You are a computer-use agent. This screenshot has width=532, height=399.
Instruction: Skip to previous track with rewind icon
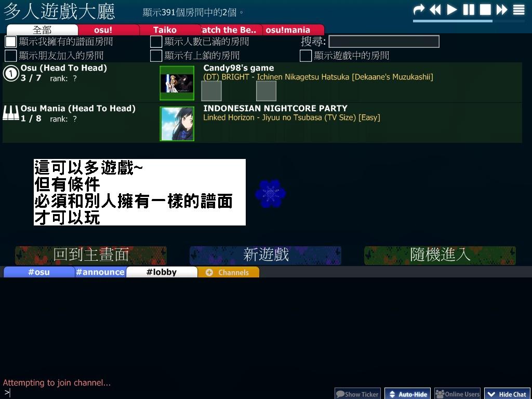[x=435, y=9]
